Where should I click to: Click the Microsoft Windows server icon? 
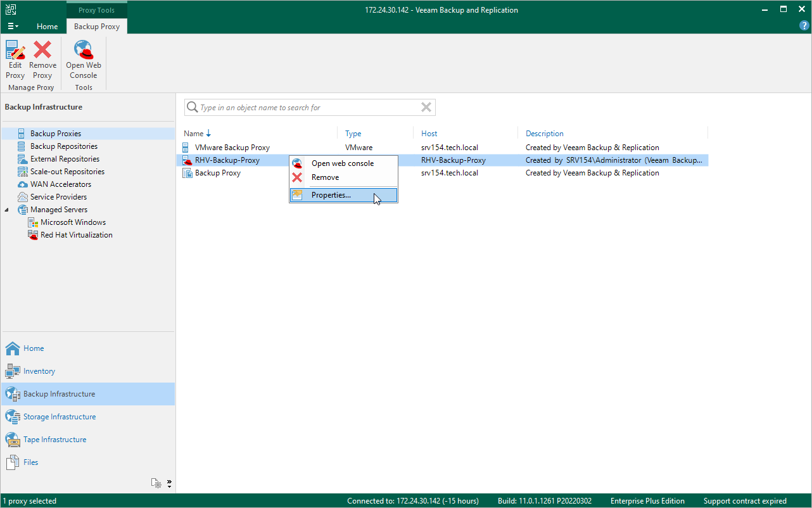pos(33,222)
